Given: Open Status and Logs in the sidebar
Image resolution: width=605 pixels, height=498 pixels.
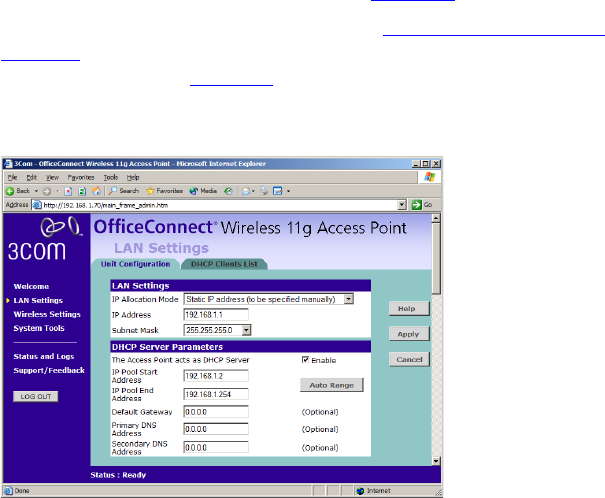Looking at the screenshot, I should 44,356.
